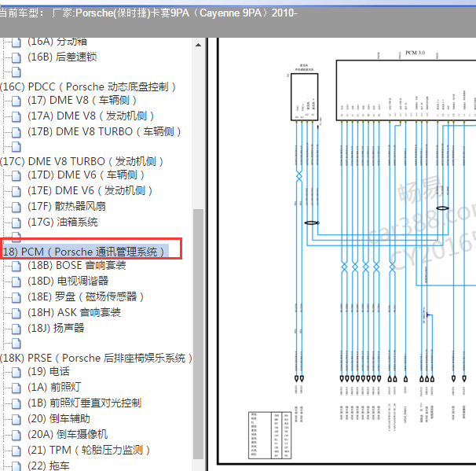This screenshot has width=476, height=471.
Task: Click document icon beside (21) TPM
Action: (x=16, y=451)
